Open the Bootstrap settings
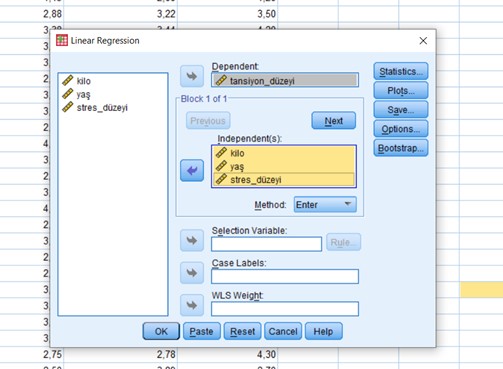This screenshot has width=503, height=369. coord(401,148)
